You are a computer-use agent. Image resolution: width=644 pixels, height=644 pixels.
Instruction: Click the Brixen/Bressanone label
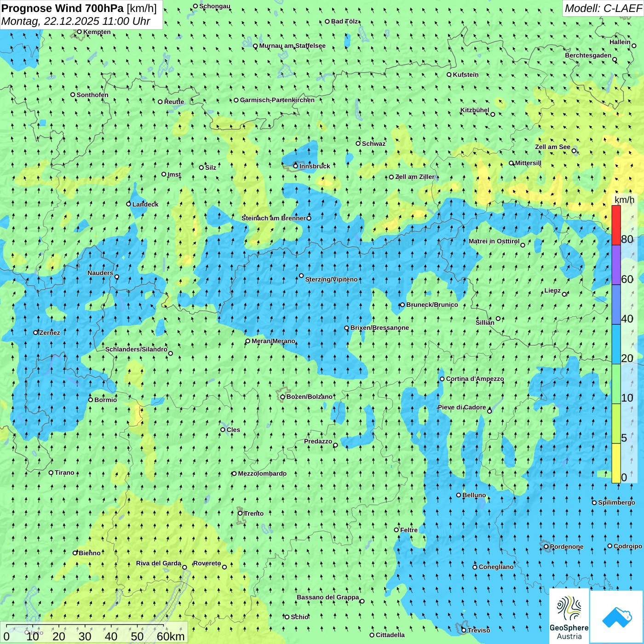tap(379, 328)
